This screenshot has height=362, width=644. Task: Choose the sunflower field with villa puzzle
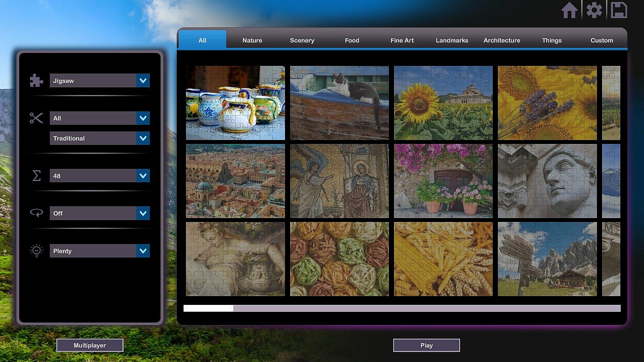[x=443, y=103]
